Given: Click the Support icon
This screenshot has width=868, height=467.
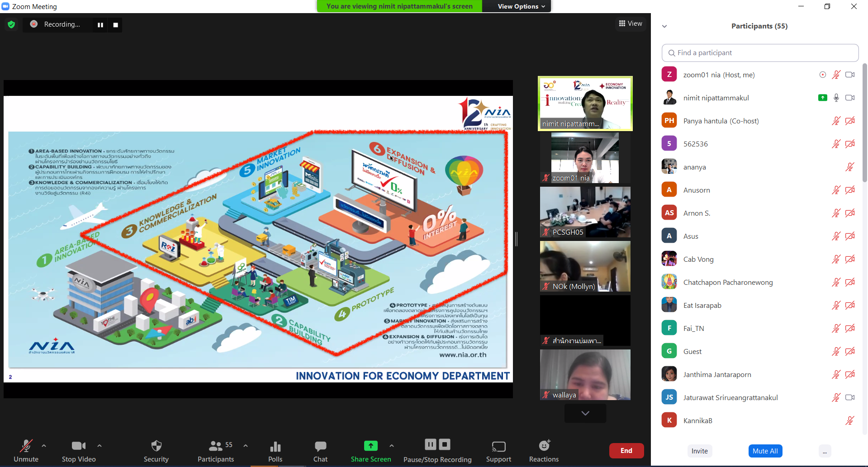Looking at the screenshot, I should click(x=498, y=446).
